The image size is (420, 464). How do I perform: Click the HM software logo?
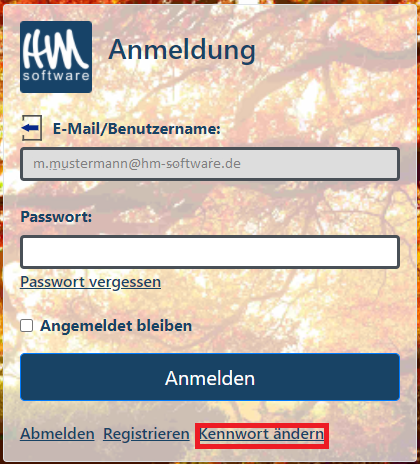pyautogui.click(x=56, y=57)
